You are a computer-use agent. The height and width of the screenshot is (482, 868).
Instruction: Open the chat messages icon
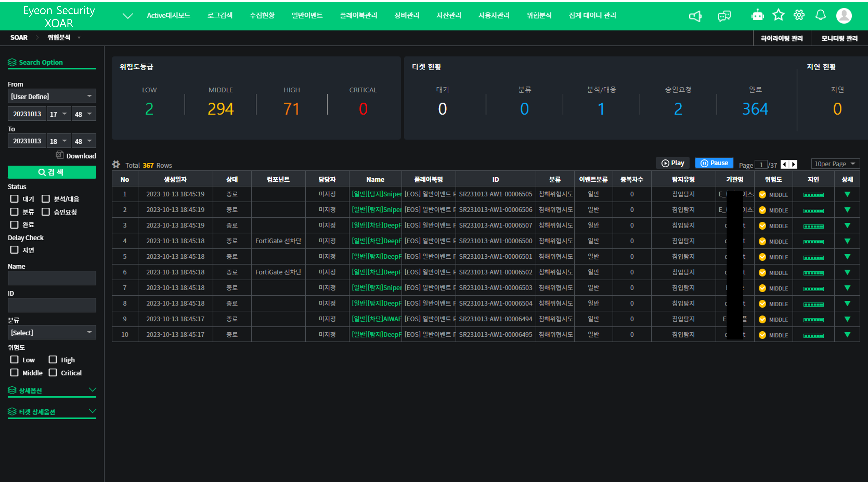click(x=724, y=16)
